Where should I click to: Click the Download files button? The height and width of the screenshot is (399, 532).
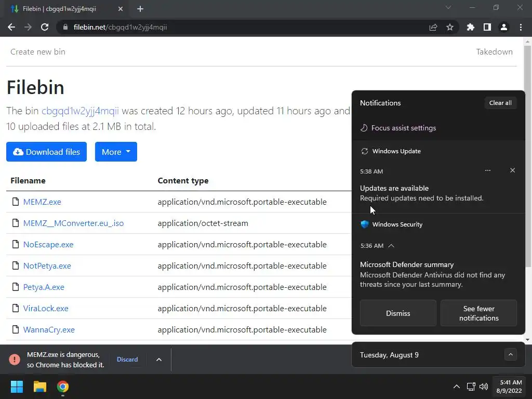tap(46, 152)
